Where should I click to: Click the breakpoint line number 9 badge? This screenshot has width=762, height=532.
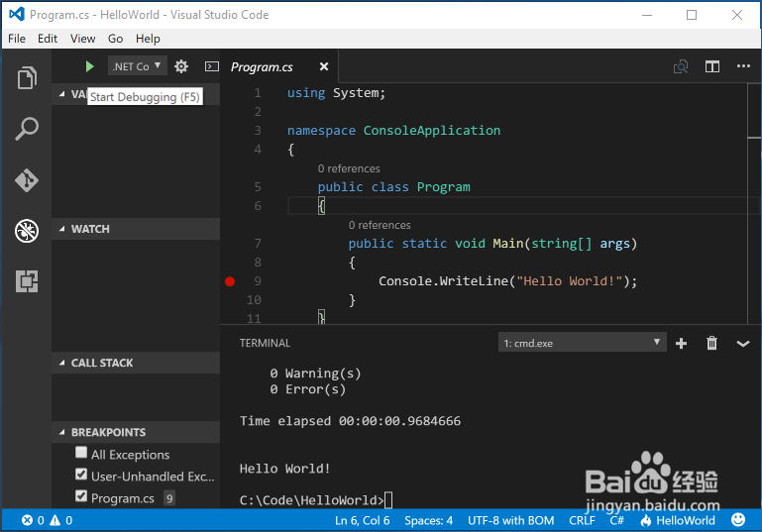pyautogui.click(x=169, y=498)
